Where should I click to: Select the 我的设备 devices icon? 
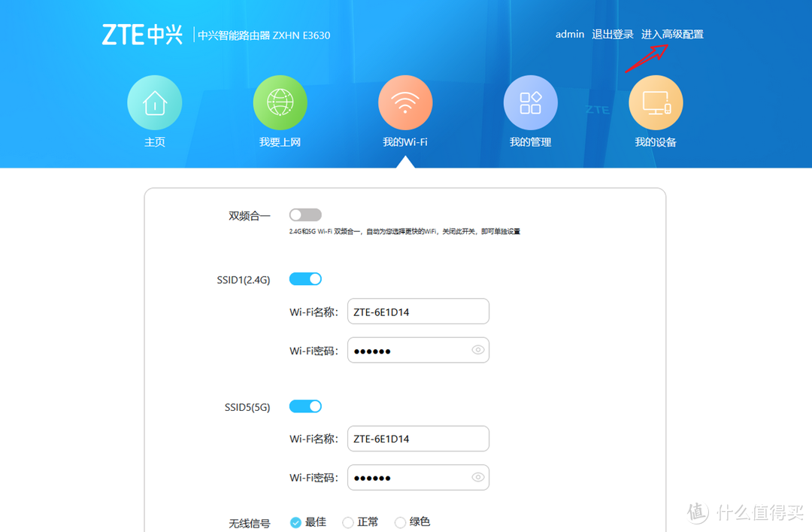coord(655,102)
